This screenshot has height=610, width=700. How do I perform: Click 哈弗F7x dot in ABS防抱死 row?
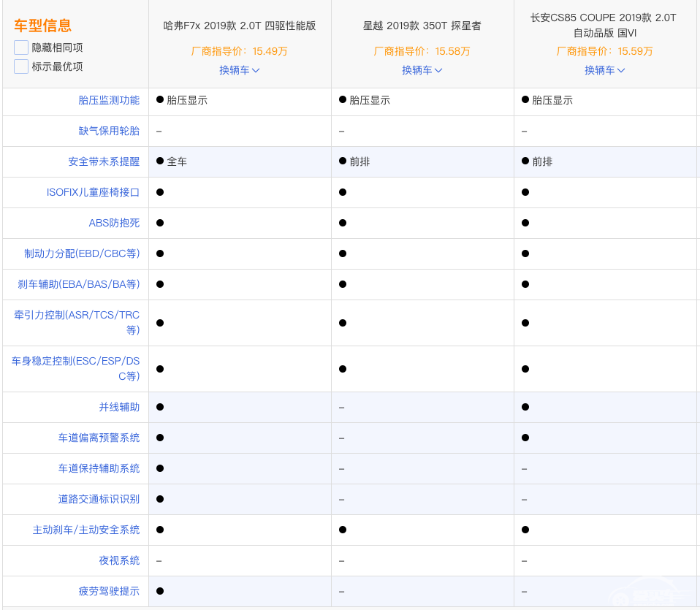[160, 223]
